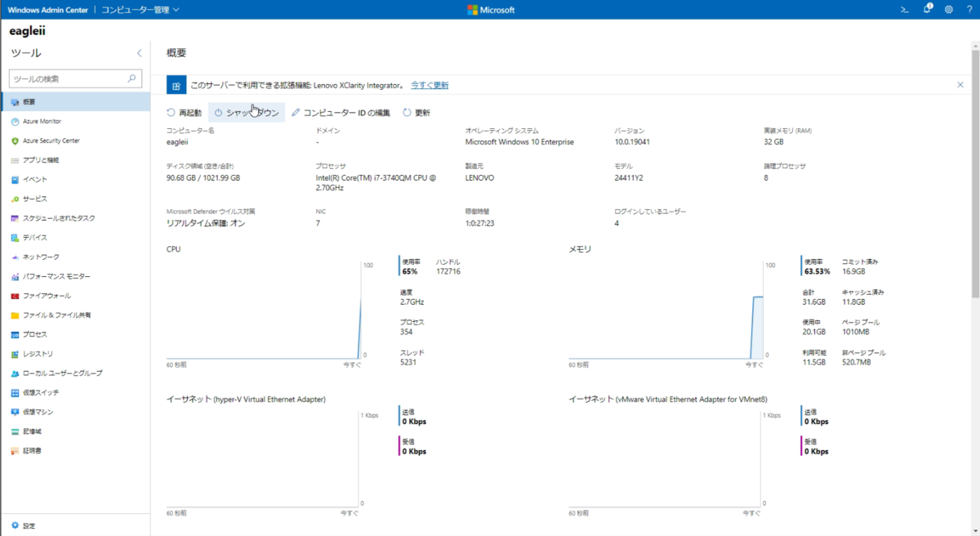Screen dimensions: 980x536
Task: Click thread count 5231
Action: 408,362
